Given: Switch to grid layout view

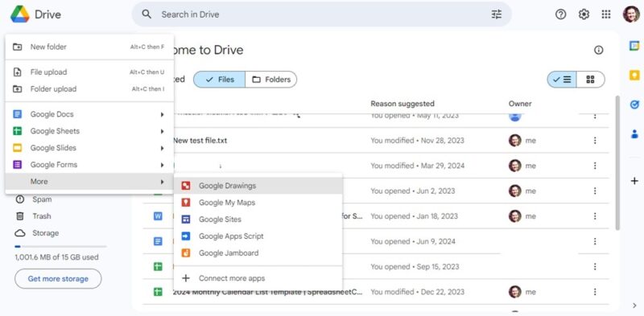Looking at the screenshot, I should click(x=591, y=80).
